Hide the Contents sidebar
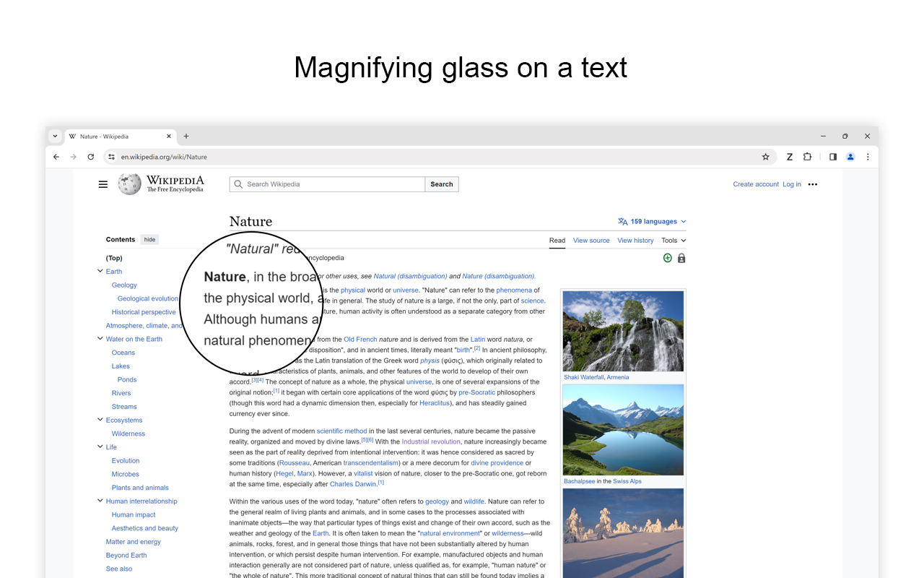 [x=149, y=239]
